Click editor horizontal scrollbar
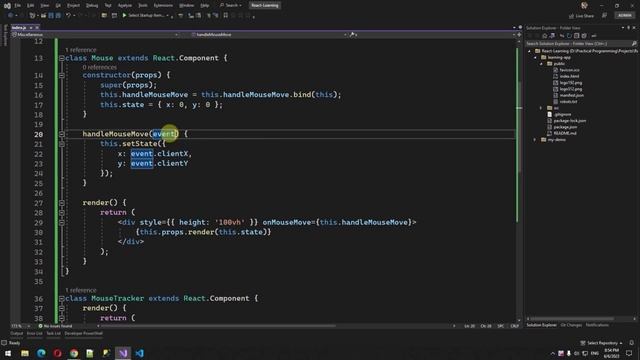Screen dimensions: 640x360 pos(218,326)
